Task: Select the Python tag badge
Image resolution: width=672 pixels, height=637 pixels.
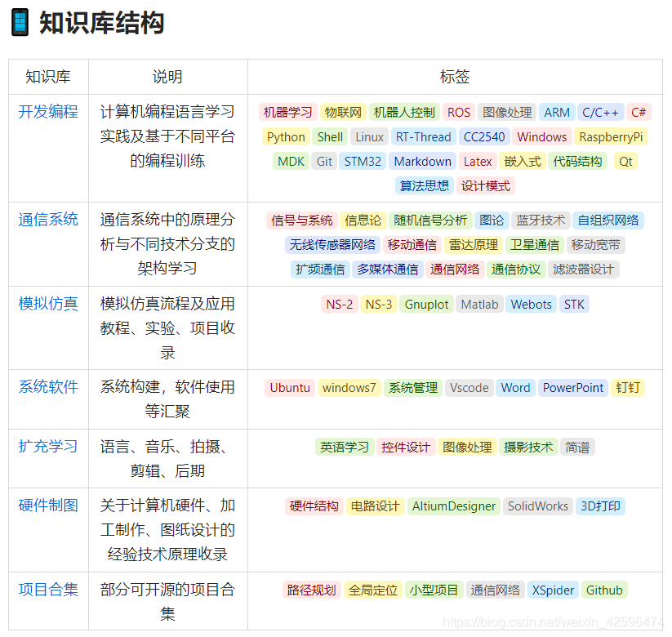Action: [x=285, y=136]
